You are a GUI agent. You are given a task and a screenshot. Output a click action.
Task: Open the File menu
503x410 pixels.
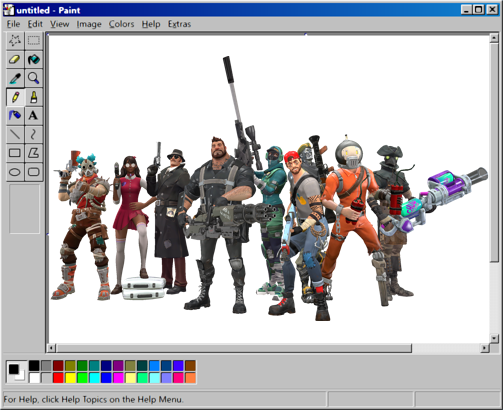(x=14, y=24)
